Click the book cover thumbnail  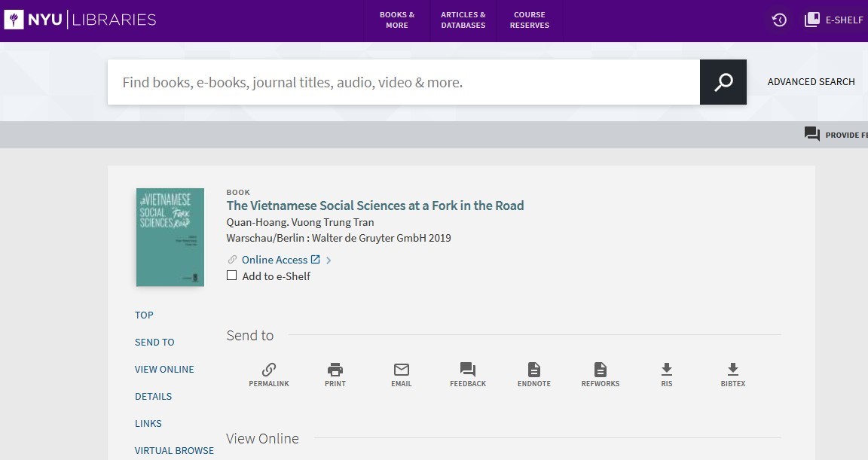point(170,237)
